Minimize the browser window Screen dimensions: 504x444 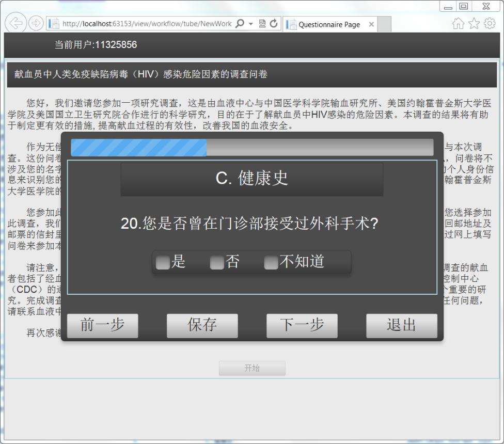tap(448, 7)
